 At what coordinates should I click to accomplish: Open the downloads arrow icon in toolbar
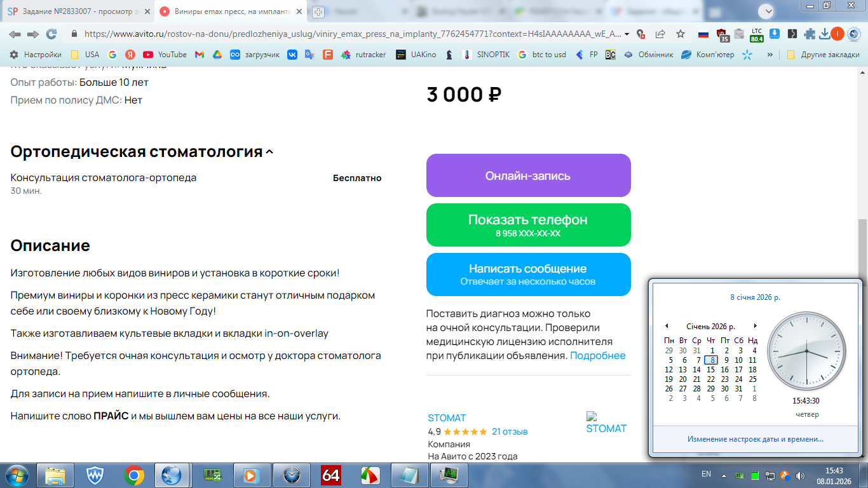tap(825, 34)
